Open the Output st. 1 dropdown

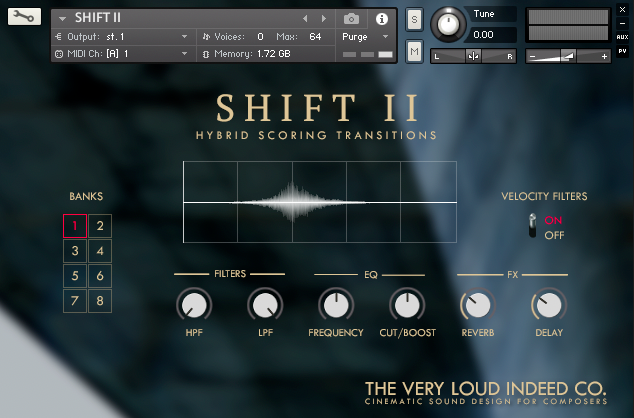point(184,36)
